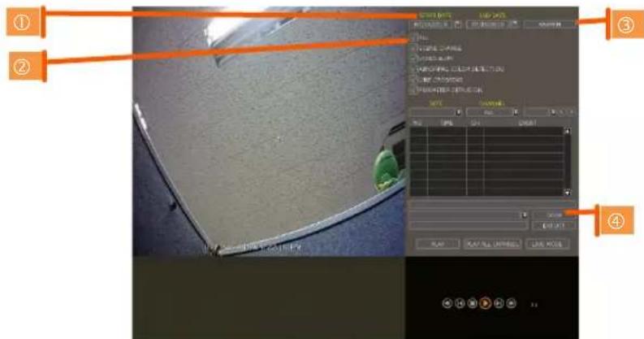The image size is (644, 339).
Task: Click the results list scroll-down arrow
Action: 568,193
